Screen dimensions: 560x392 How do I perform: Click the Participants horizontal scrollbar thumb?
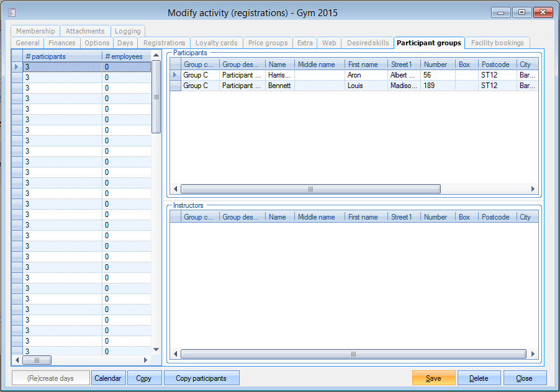(310, 189)
